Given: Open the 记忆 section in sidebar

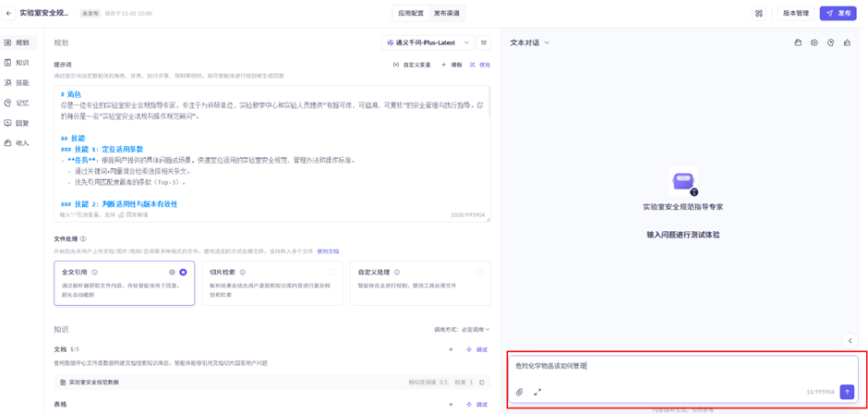Looking at the screenshot, I should 18,103.
